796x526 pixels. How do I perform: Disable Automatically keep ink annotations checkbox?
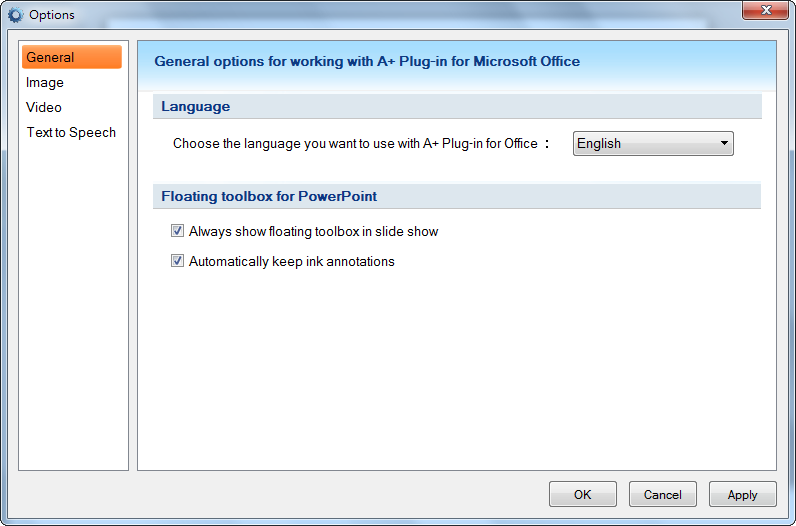click(x=177, y=261)
